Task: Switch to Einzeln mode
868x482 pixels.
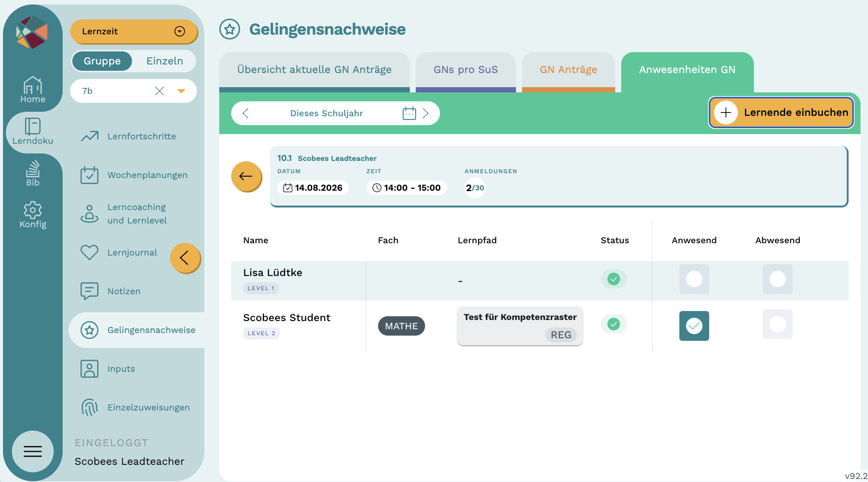Action: (x=165, y=61)
